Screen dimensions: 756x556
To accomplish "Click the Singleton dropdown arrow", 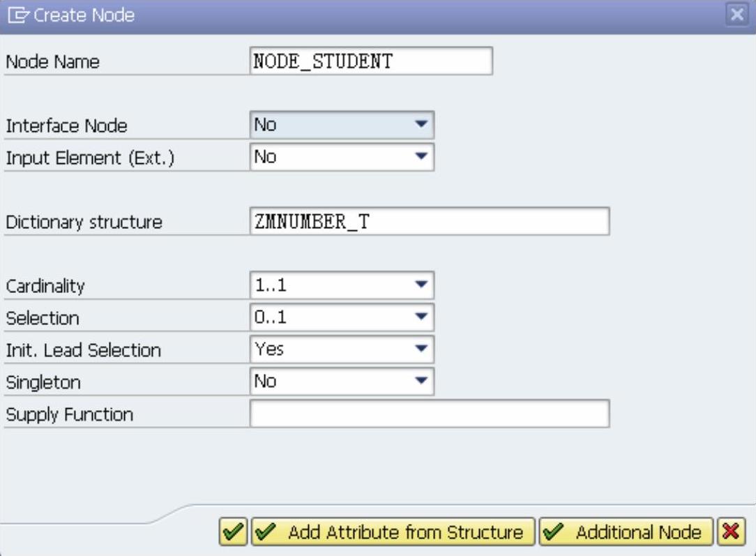I will pos(421,380).
